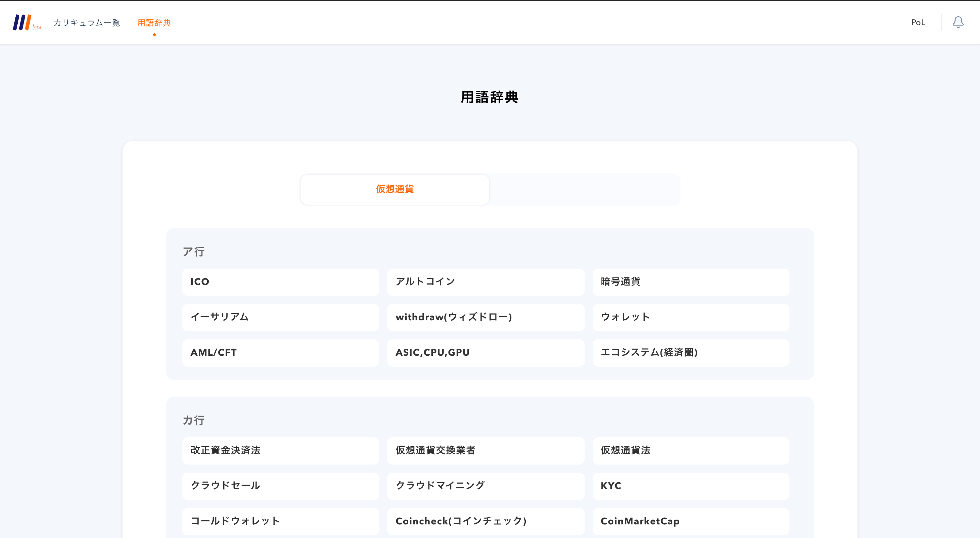Open the 改正資金決済法 entry
This screenshot has height=538, width=980.
point(280,450)
